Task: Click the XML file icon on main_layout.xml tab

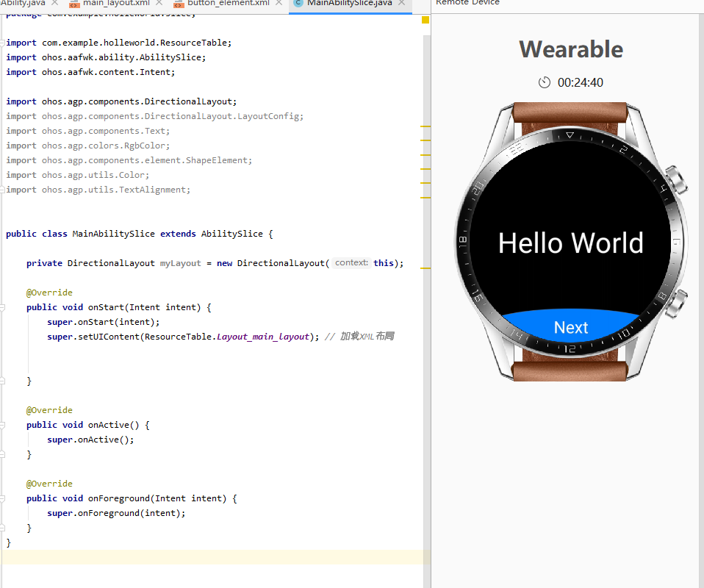Action: coord(74,4)
